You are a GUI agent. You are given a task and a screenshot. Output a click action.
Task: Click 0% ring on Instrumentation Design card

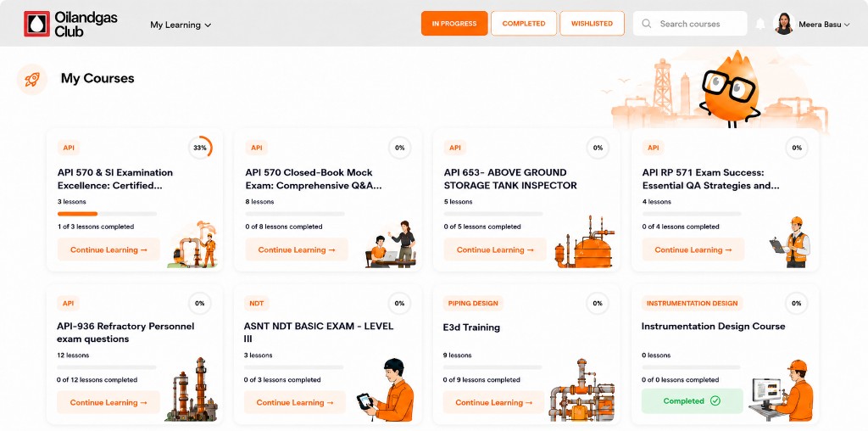tap(796, 304)
